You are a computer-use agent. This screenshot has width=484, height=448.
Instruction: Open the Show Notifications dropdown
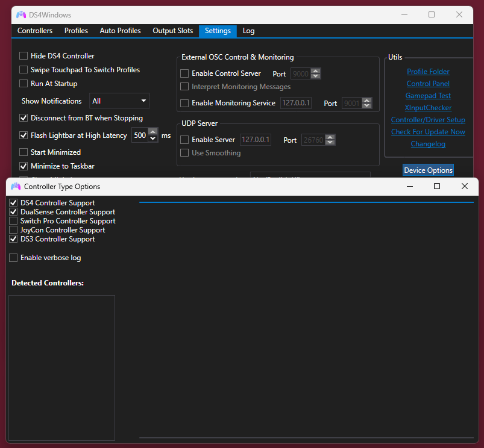[119, 101]
